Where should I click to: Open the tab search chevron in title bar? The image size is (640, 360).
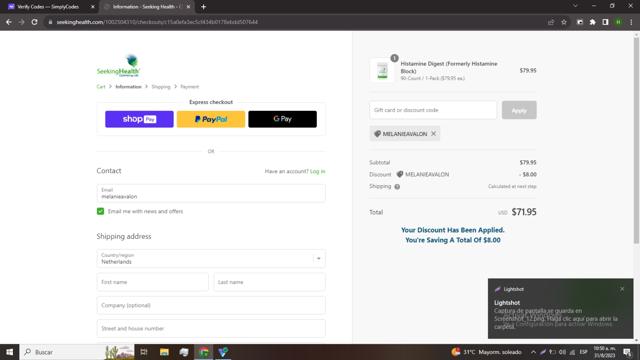coord(575,6)
